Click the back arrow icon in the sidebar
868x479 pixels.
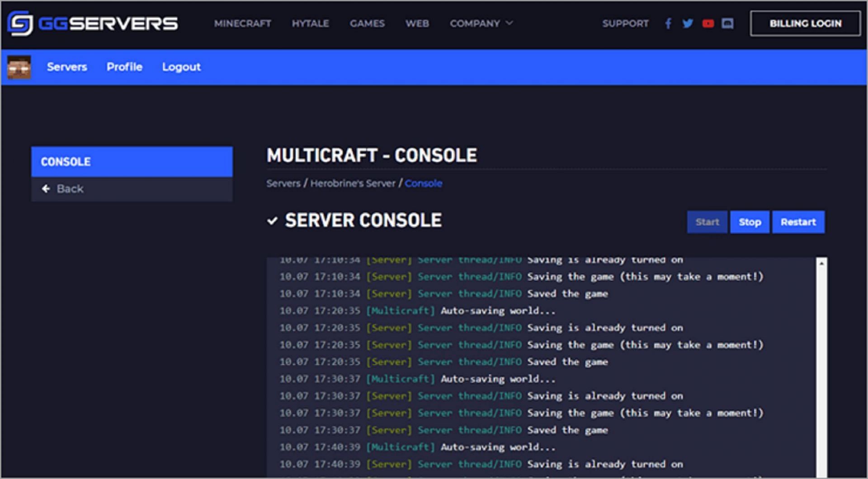click(x=46, y=189)
